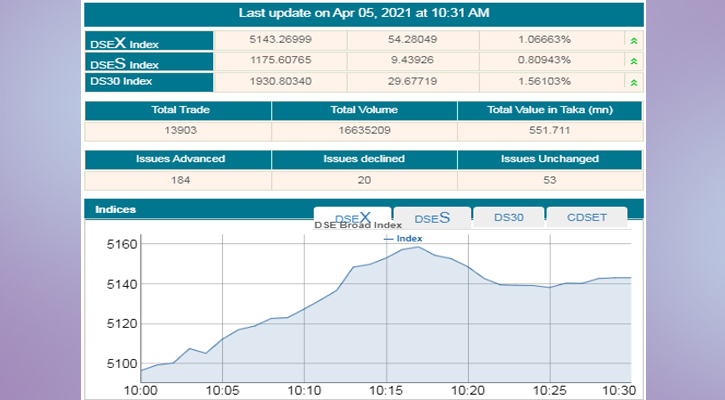Click the Issues Unchanged header
725x400 pixels.
(x=550, y=159)
